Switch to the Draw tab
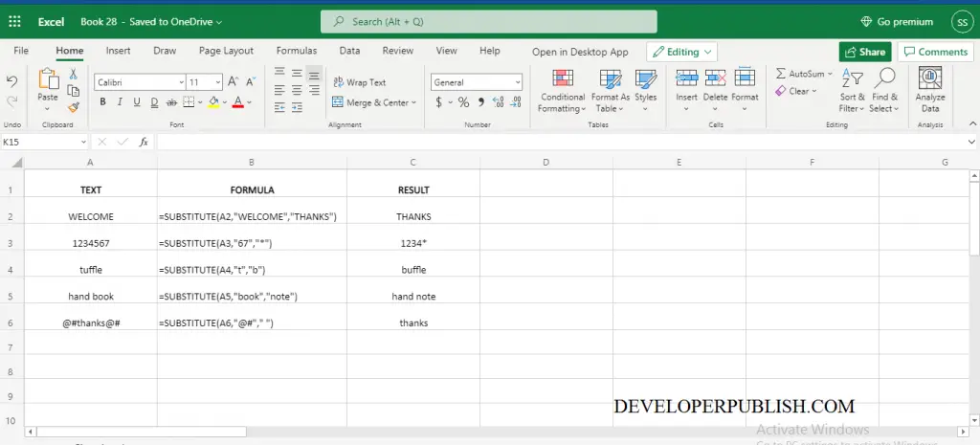 pyautogui.click(x=165, y=51)
